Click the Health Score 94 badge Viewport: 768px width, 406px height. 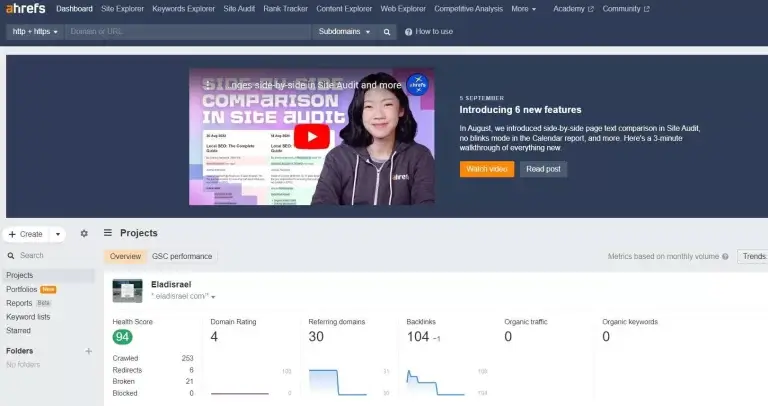[122, 337]
